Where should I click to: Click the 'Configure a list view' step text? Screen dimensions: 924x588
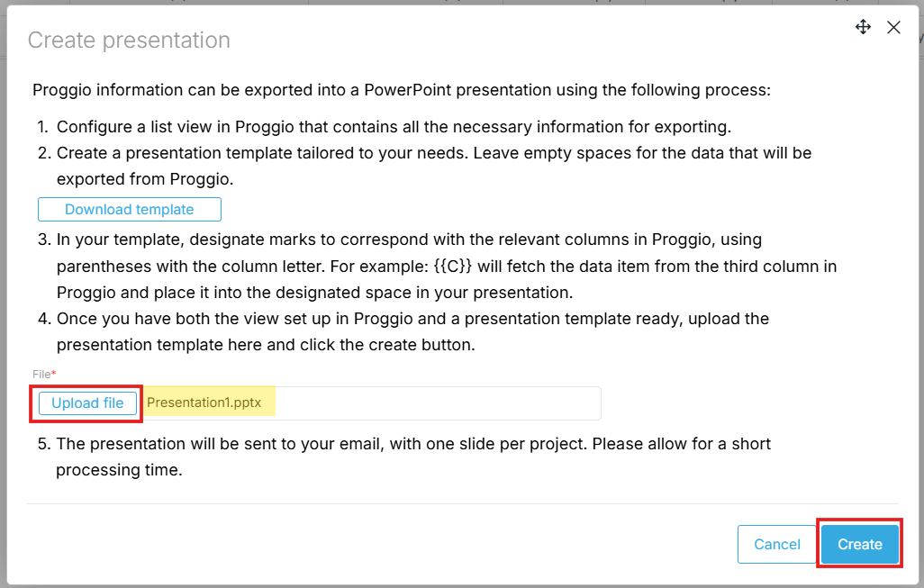pos(394,127)
